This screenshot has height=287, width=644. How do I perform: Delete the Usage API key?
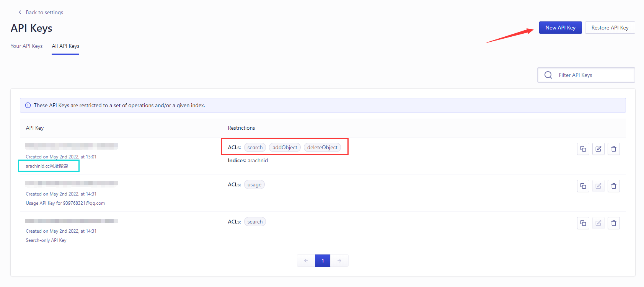coord(613,186)
